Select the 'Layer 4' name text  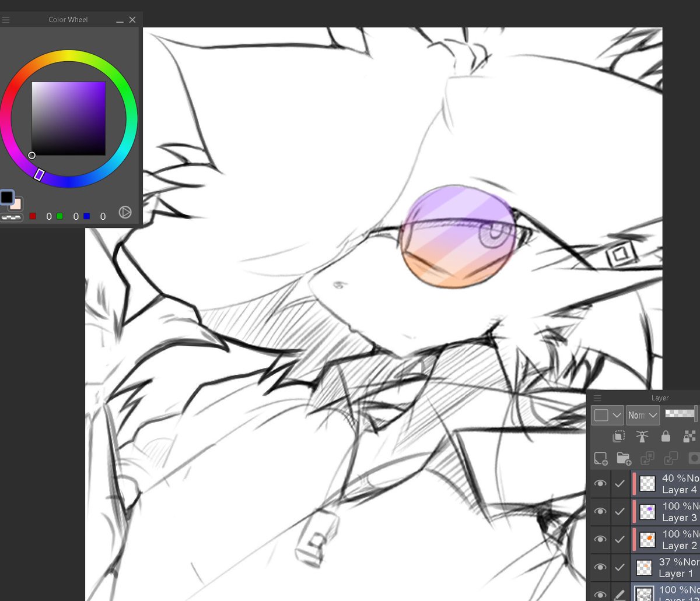click(679, 490)
